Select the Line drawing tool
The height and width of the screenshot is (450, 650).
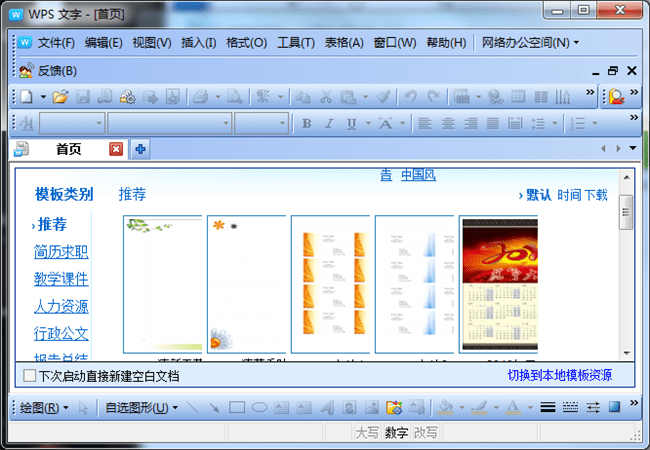[x=192, y=408]
